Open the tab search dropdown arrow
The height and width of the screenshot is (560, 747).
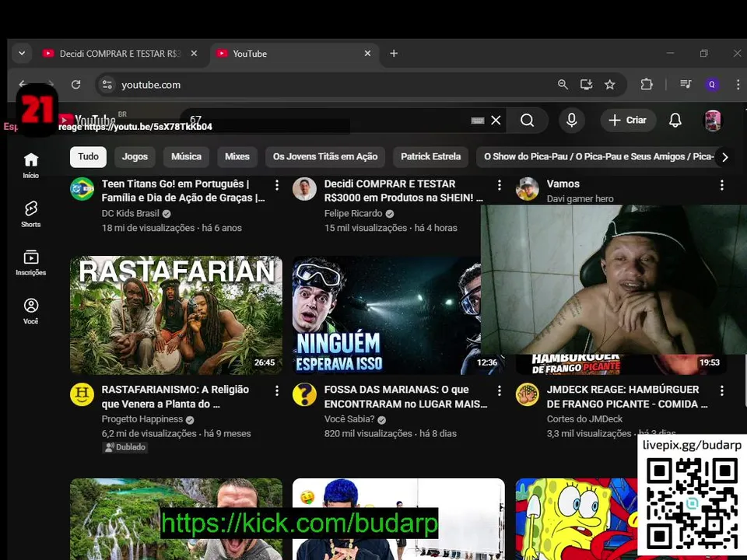[22, 54]
